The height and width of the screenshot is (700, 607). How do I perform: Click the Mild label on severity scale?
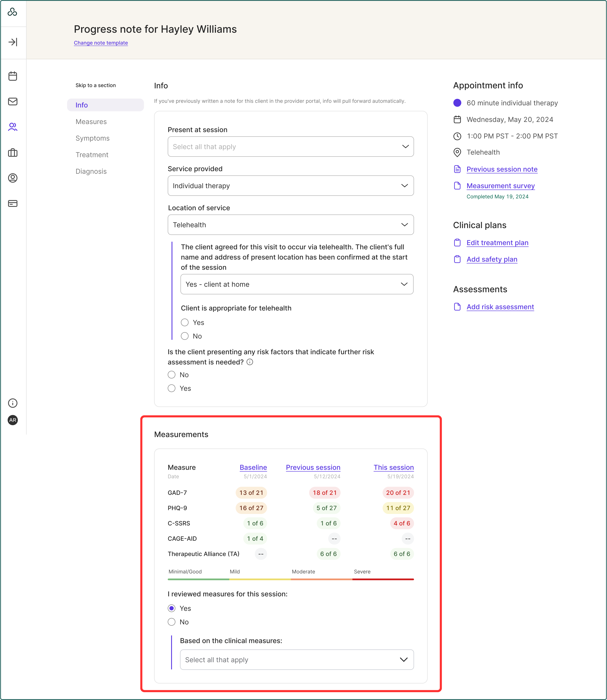(235, 572)
